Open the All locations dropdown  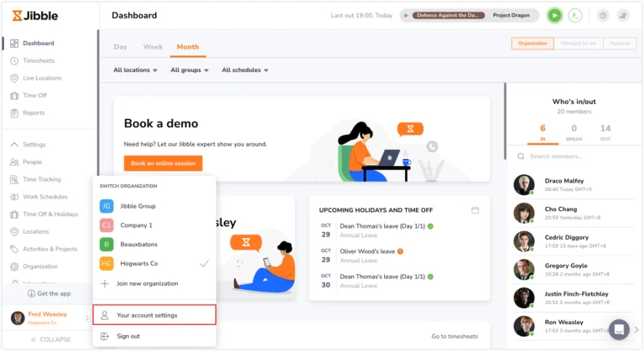tap(135, 70)
